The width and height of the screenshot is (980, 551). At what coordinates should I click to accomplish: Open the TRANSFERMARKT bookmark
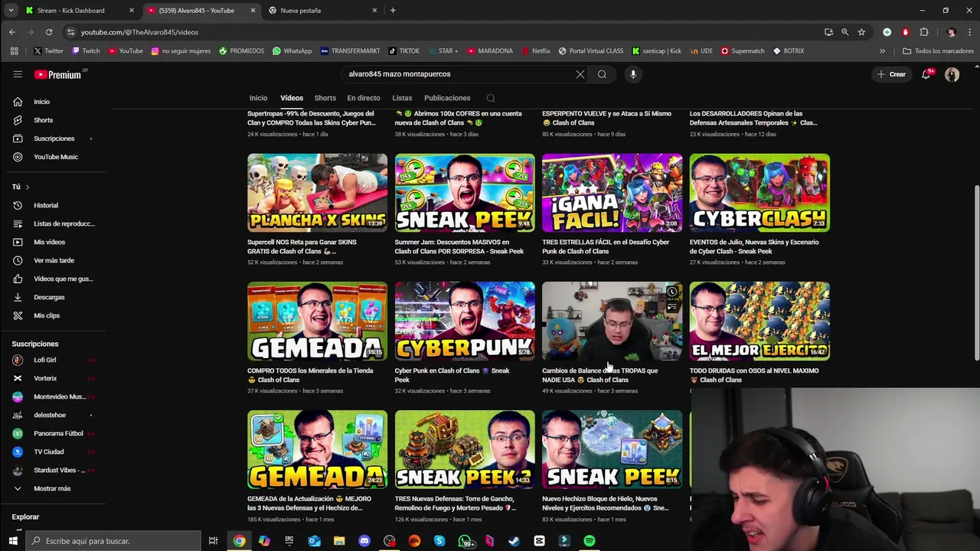(x=351, y=51)
